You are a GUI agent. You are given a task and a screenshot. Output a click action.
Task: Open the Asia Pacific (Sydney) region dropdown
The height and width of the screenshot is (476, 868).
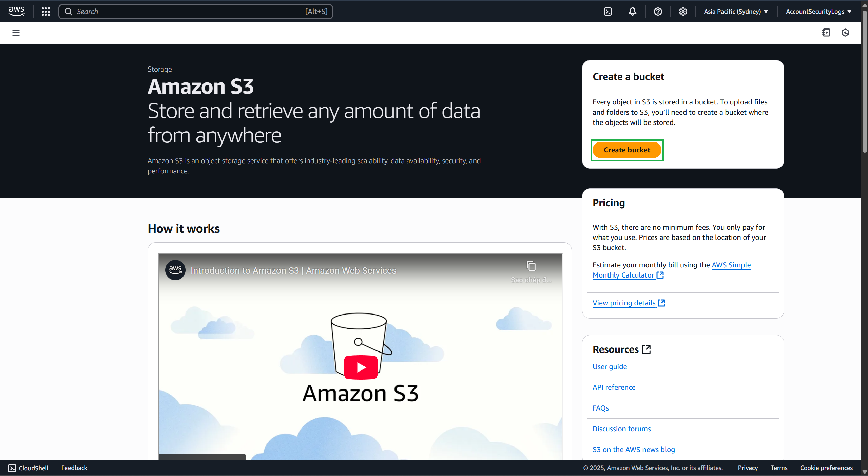tap(735, 11)
